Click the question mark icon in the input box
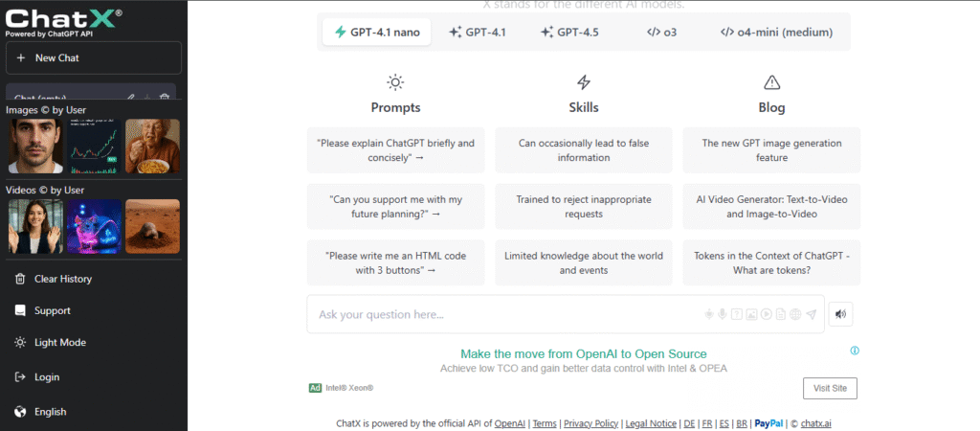The width and height of the screenshot is (980, 431). tap(737, 314)
